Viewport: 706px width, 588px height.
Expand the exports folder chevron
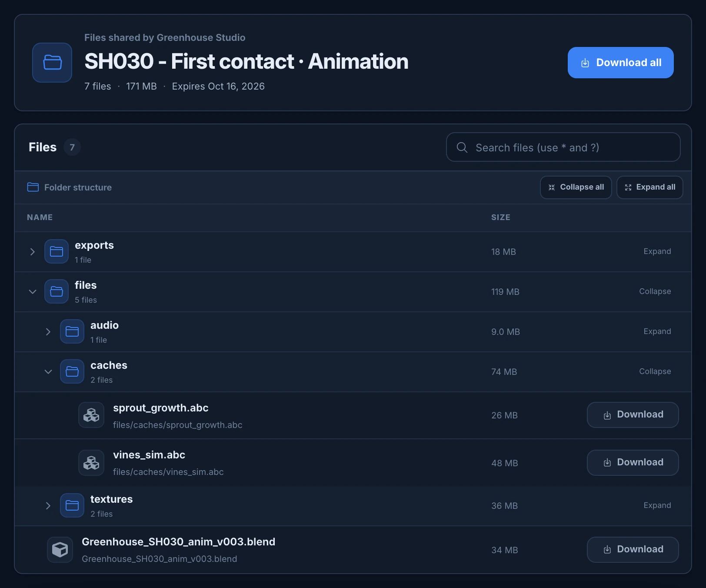pos(32,252)
